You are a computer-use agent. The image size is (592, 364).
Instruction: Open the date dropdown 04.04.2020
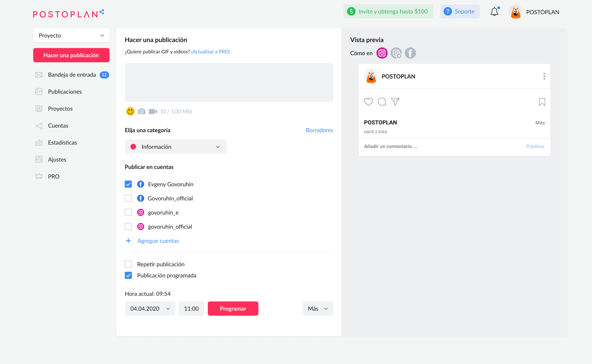[x=150, y=308]
